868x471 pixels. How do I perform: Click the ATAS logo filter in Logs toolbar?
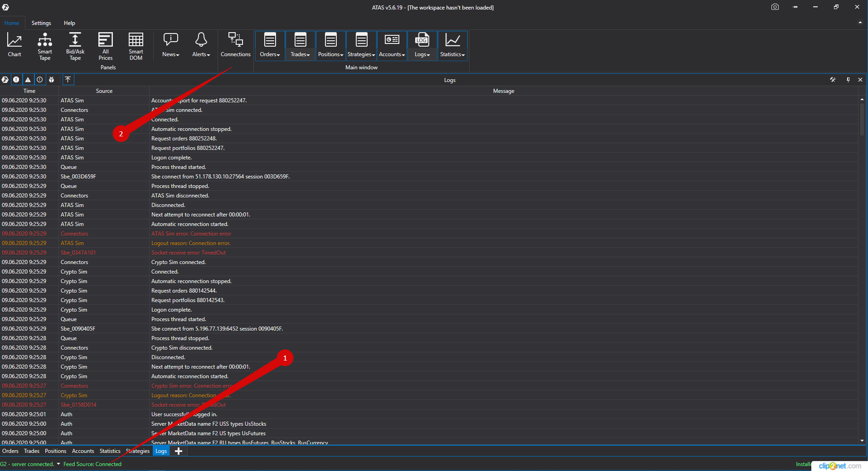point(5,80)
